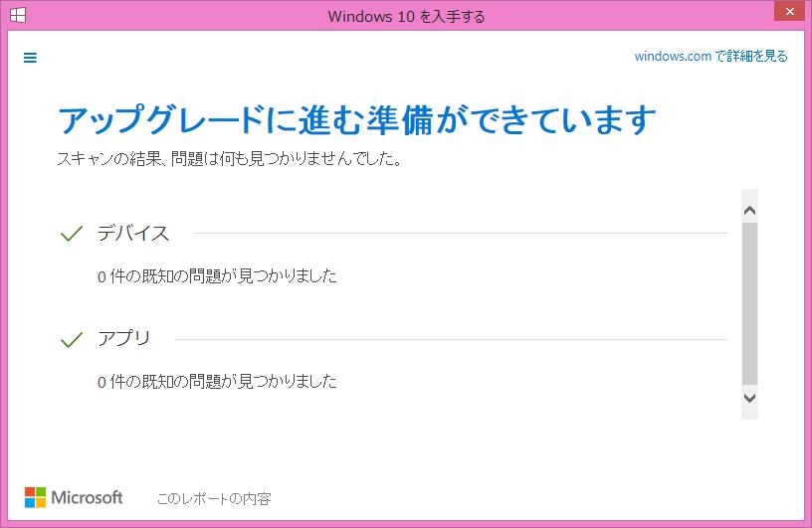This screenshot has width=812, height=528.
Task: Click the scrollbar down arrow
Action: point(749,398)
